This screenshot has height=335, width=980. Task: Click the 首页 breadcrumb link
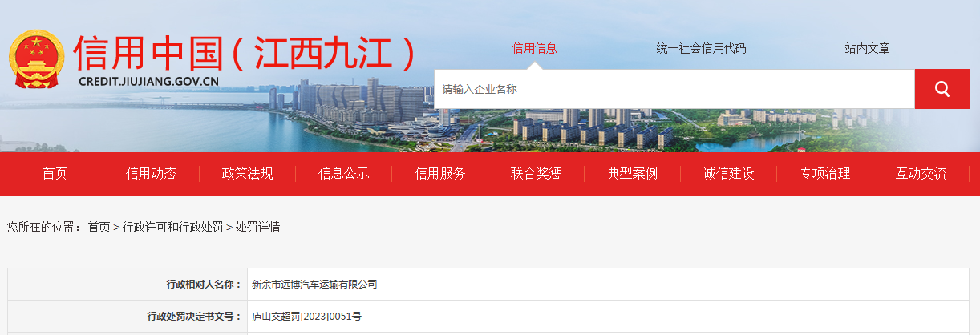99,227
